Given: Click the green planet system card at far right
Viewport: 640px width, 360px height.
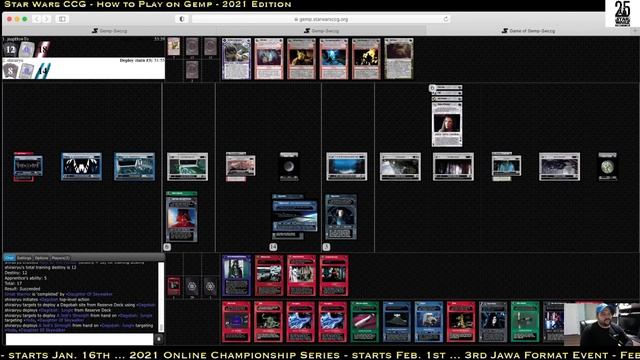Looking at the screenshot, I should click(x=607, y=167).
